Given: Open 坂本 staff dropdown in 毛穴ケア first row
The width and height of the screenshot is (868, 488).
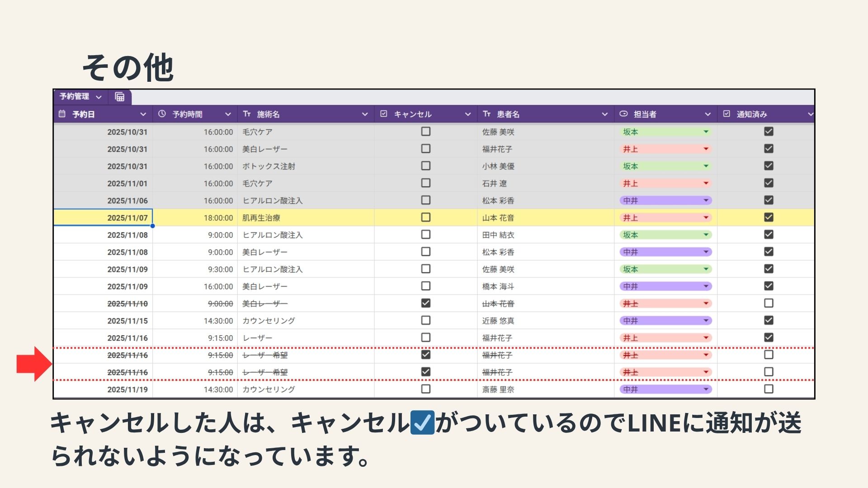Looking at the screenshot, I should pos(706,132).
